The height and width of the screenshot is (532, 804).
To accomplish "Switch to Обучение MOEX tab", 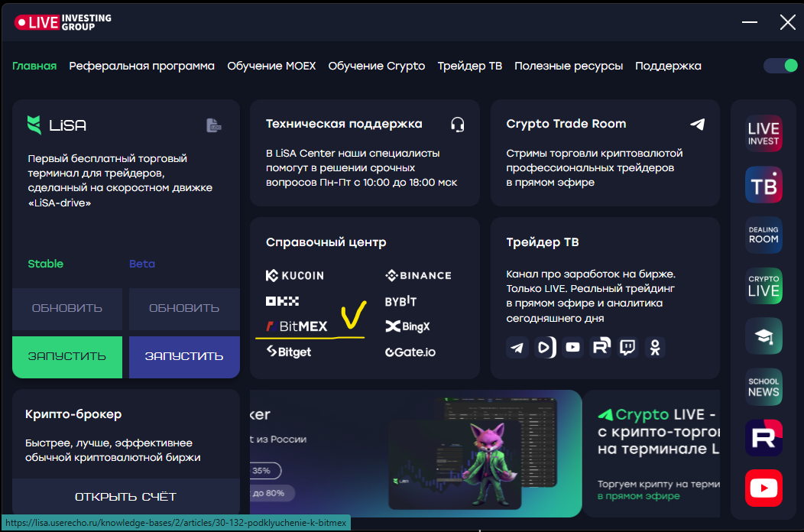I will (271, 66).
